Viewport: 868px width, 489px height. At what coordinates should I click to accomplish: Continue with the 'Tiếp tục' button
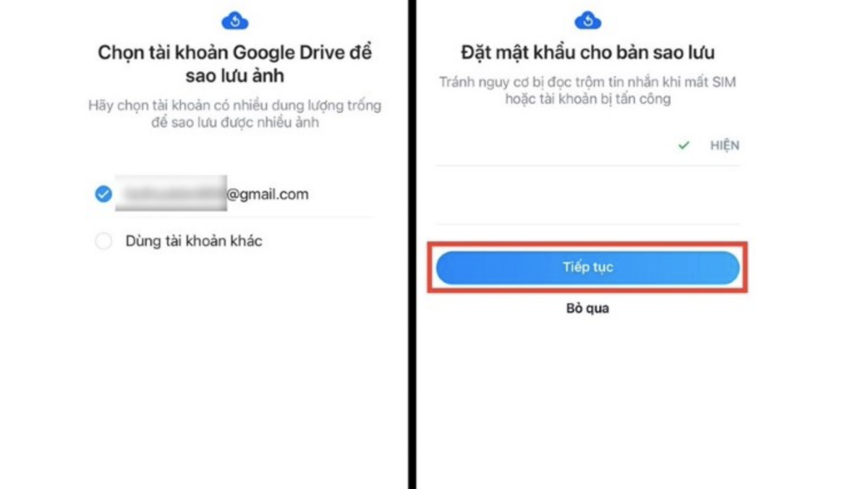[587, 268]
